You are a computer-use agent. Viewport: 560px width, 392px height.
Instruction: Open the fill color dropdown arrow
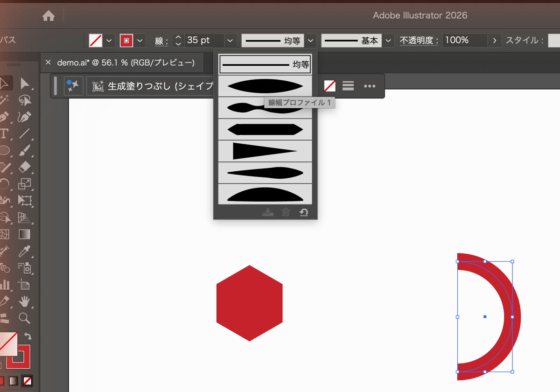(x=109, y=41)
